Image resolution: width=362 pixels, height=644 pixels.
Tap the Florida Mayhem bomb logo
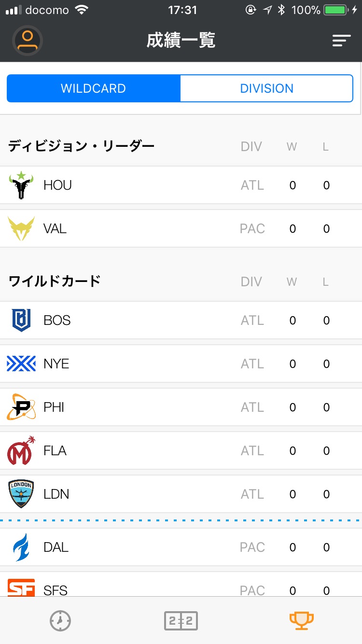pyautogui.click(x=21, y=450)
